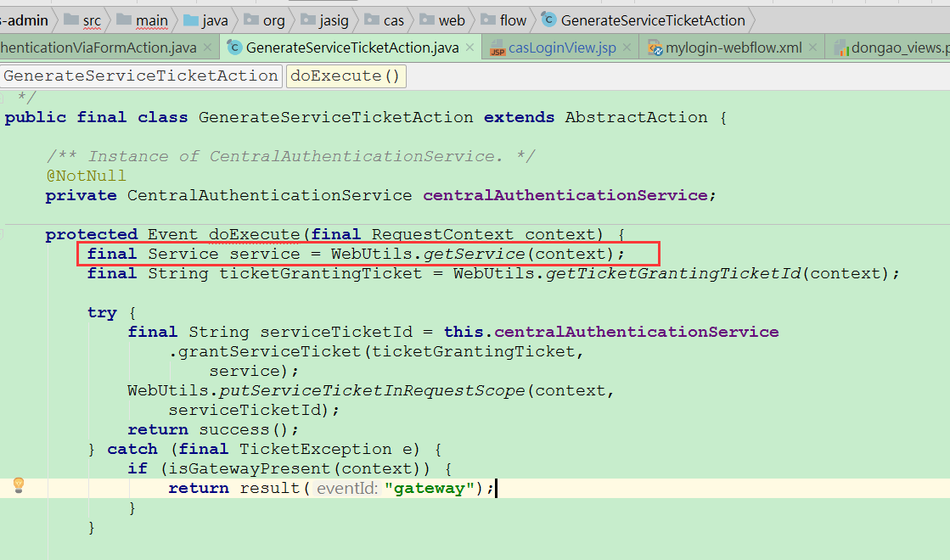Click the try keyword
The width and height of the screenshot is (950, 560).
pos(102,313)
